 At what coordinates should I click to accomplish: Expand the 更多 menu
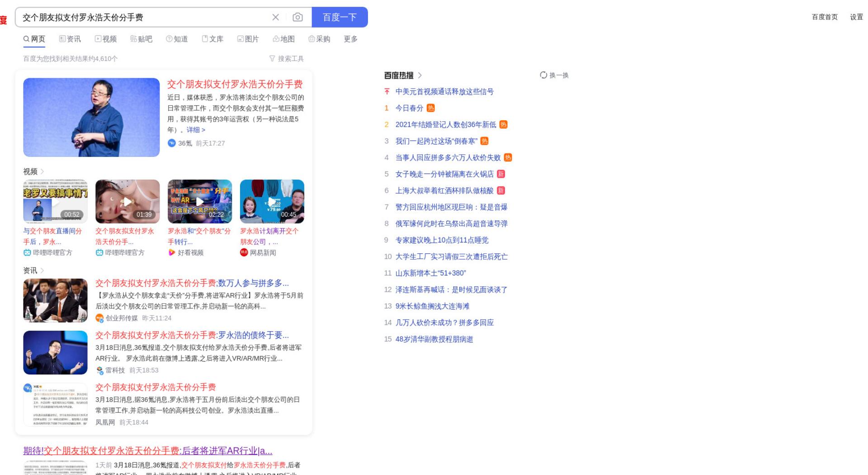tap(351, 39)
